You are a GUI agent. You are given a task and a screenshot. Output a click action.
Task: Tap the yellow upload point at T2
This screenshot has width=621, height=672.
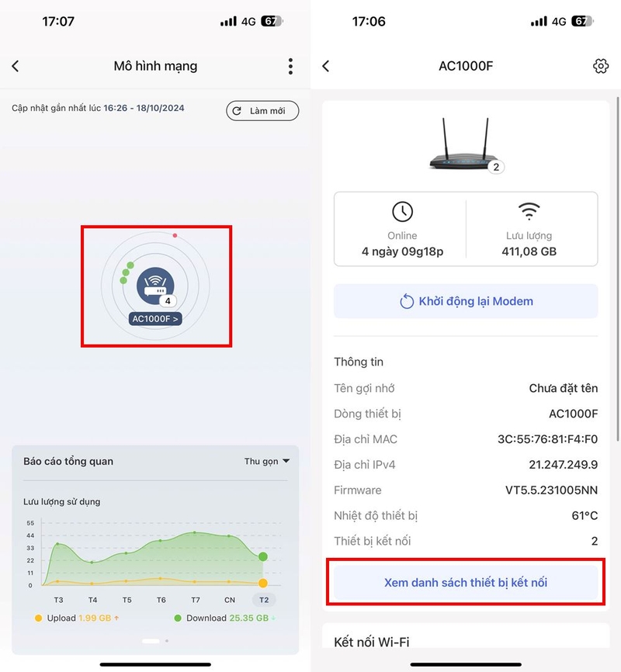coord(263,583)
